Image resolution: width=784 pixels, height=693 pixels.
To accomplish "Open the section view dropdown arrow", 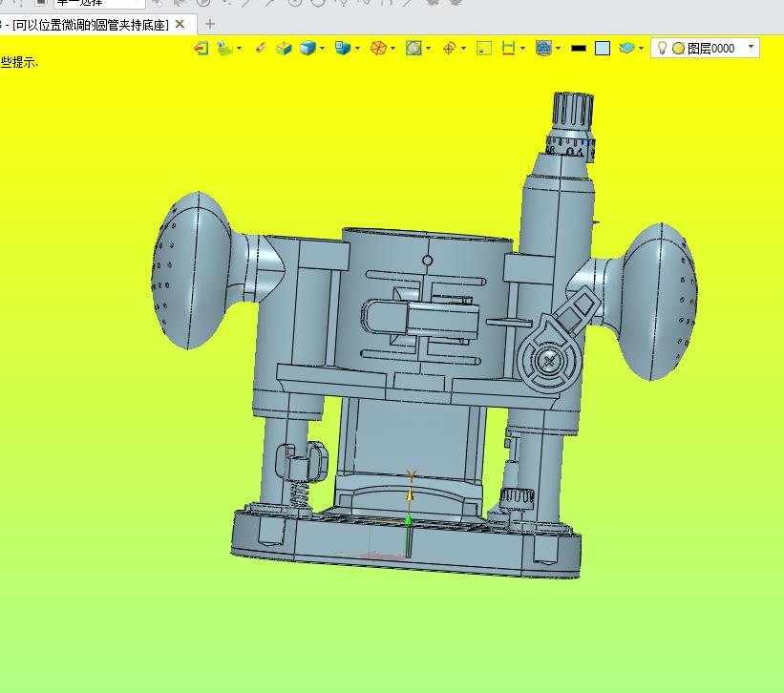I will pyautogui.click(x=429, y=49).
